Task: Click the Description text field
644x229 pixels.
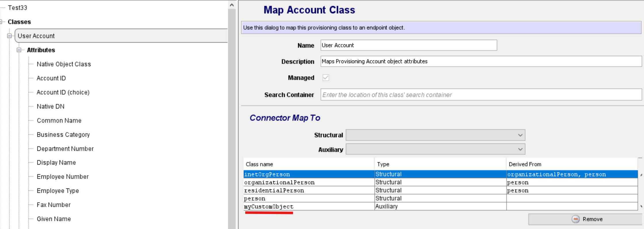Action: [481, 62]
